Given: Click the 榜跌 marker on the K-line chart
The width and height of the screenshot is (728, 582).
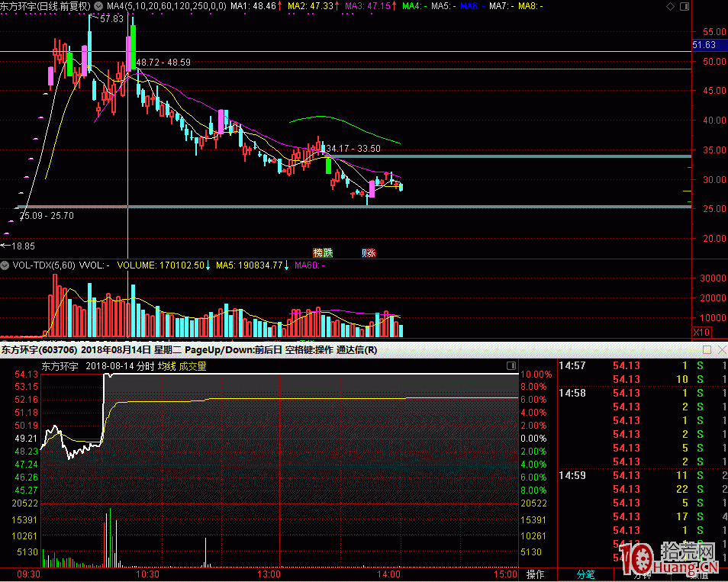Looking at the screenshot, I should [323, 252].
